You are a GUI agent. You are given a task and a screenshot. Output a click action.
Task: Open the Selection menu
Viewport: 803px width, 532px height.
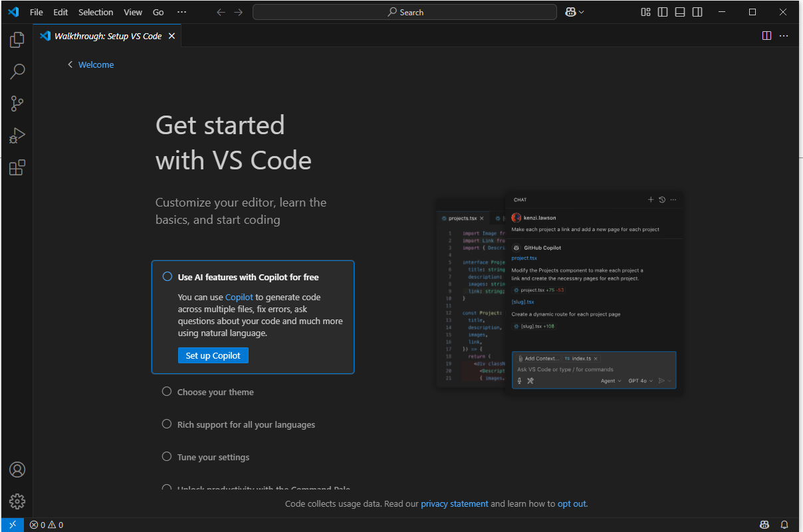(x=96, y=12)
